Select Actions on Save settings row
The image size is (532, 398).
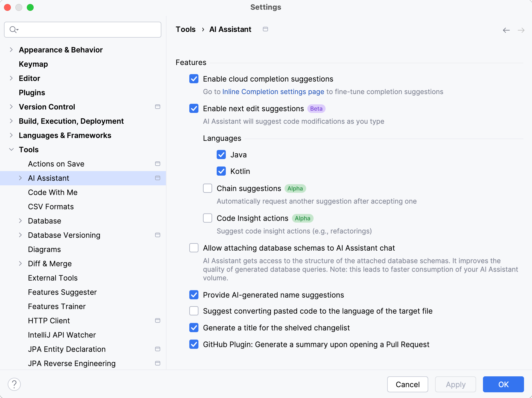pyautogui.click(x=83, y=164)
